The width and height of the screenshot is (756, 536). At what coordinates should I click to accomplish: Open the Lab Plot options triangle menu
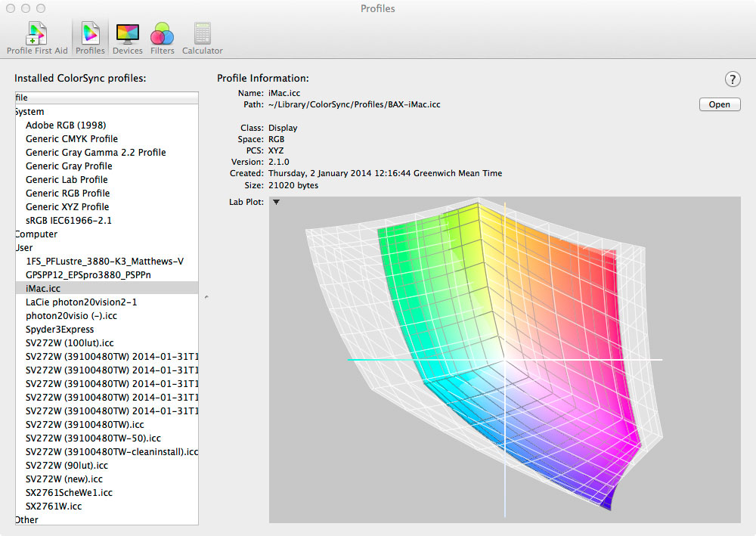click(276, 202)
